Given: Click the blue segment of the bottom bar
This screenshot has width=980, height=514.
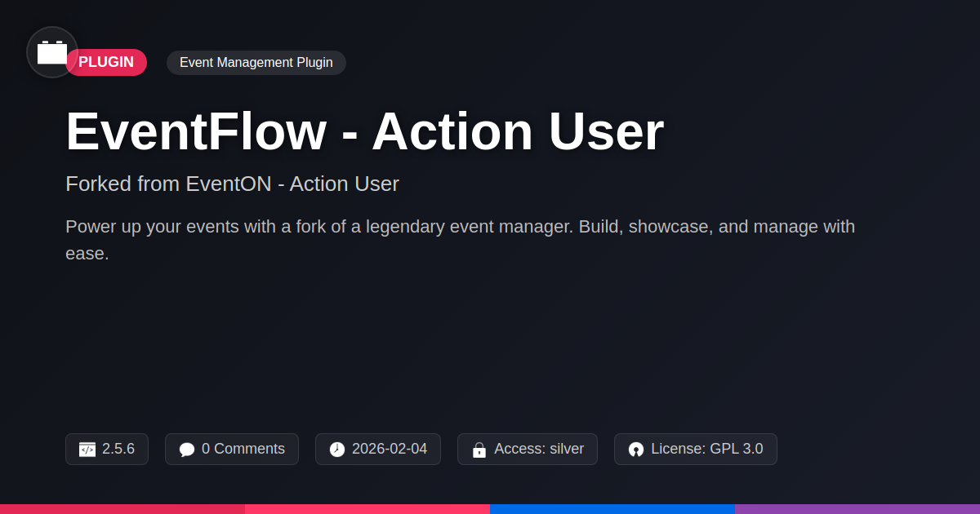Looking at the screenshot, I should (x=612, y=509).
